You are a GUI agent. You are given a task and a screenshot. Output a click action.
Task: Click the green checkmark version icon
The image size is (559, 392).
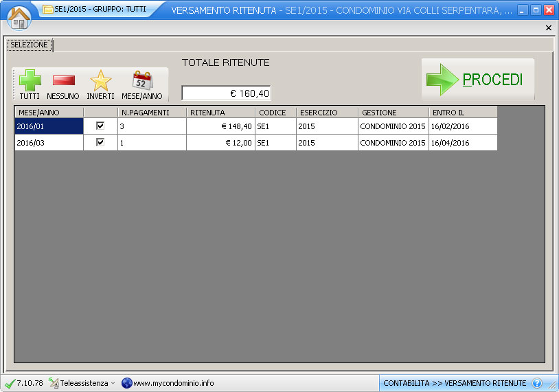(10, 383)
